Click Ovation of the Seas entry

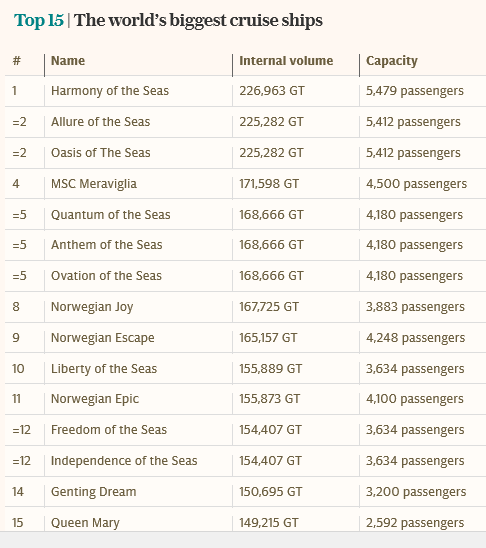[106, 276]
